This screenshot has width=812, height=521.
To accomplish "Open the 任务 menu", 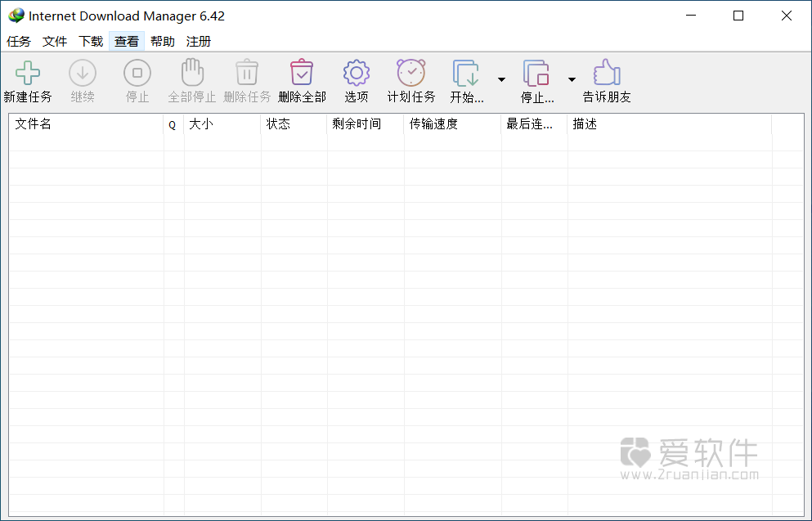I will click(x=19, y=42).
